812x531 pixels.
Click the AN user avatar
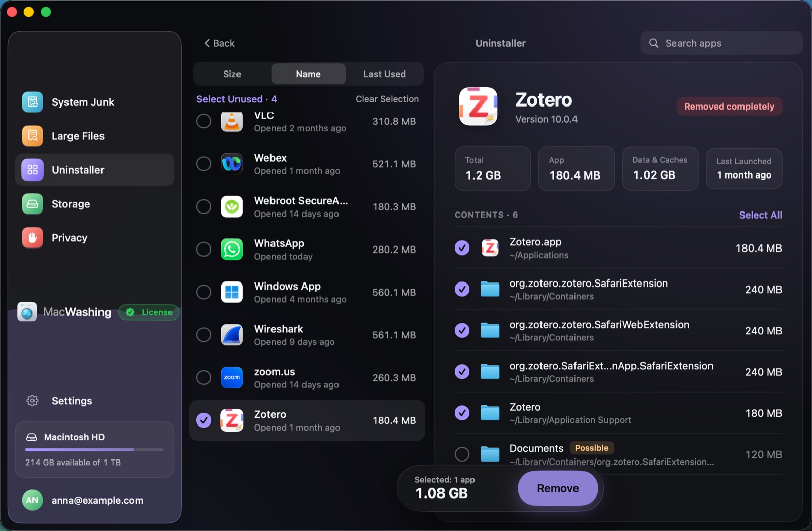point(32,500)
